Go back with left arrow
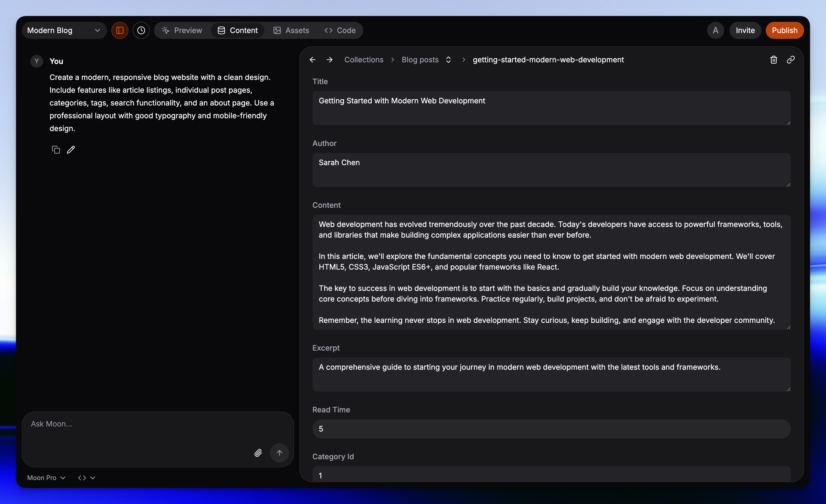 pos(313,60)
